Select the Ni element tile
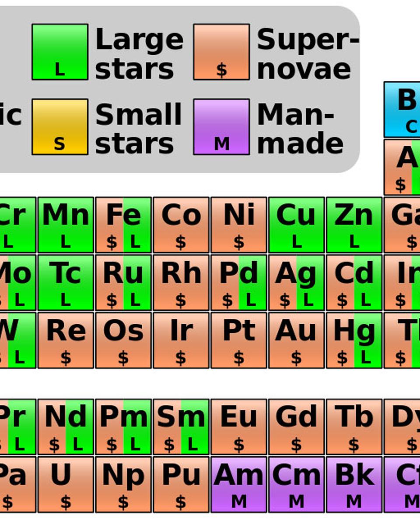Viewport: 420px width, 525px height. [x=239, y=225]
